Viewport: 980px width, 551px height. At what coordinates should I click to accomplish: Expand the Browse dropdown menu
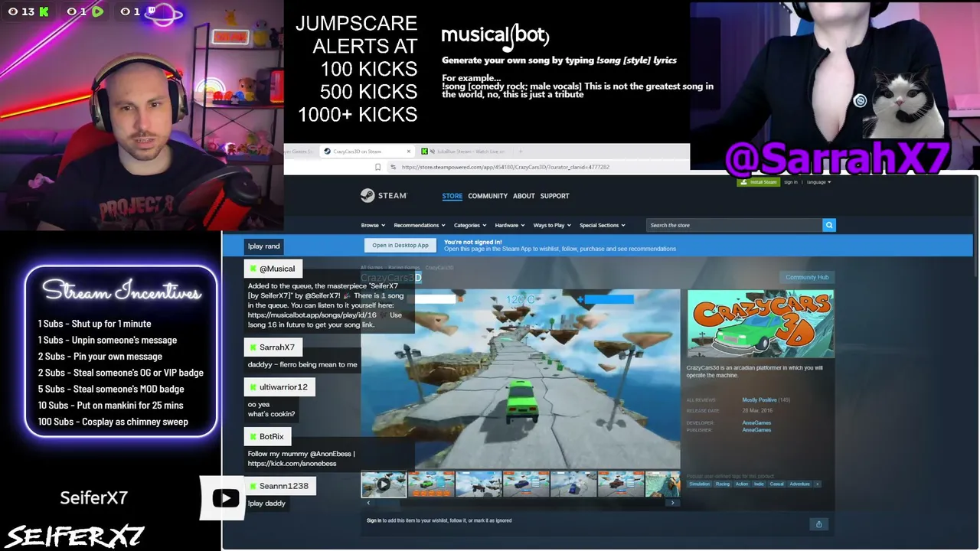coord(373,225)
